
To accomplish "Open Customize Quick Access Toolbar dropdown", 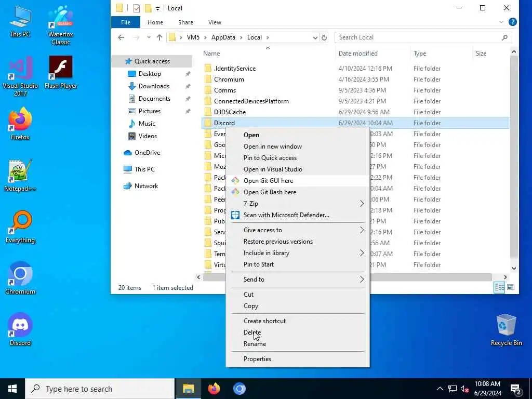I will (157, 8).
